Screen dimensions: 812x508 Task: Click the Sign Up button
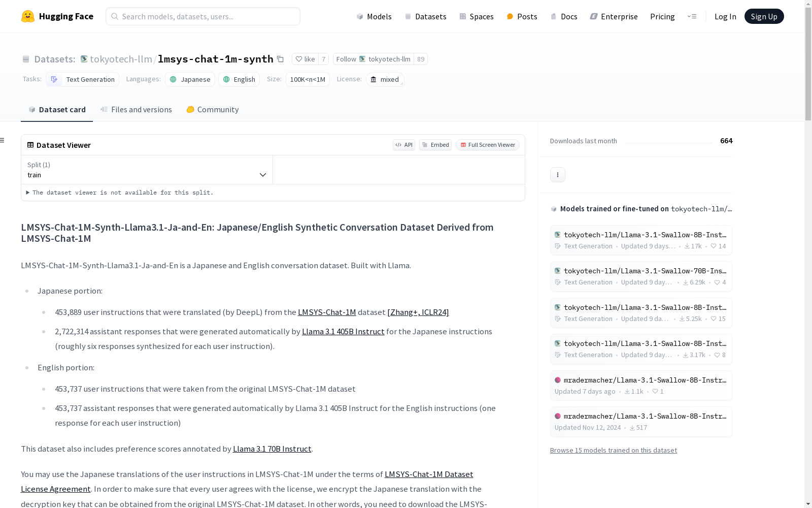tap(764, 16)
